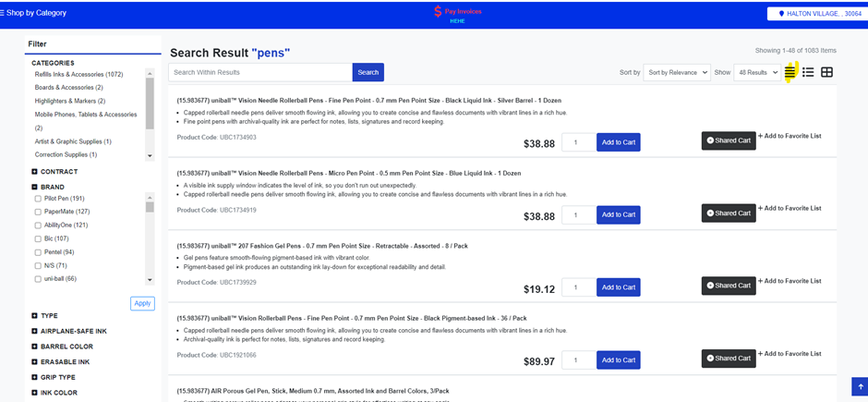Open the Sort by Relevance dropdown

coord(677,72)
